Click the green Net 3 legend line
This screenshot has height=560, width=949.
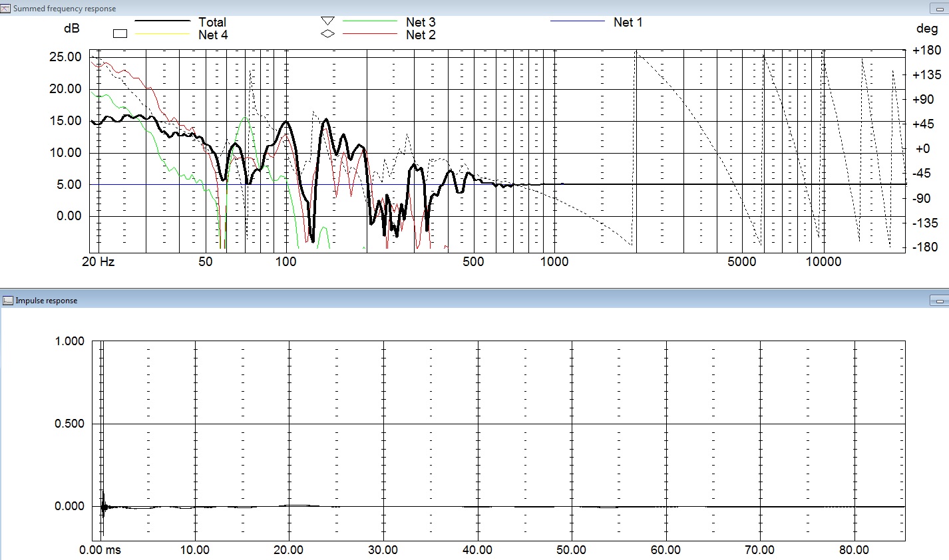370,21
